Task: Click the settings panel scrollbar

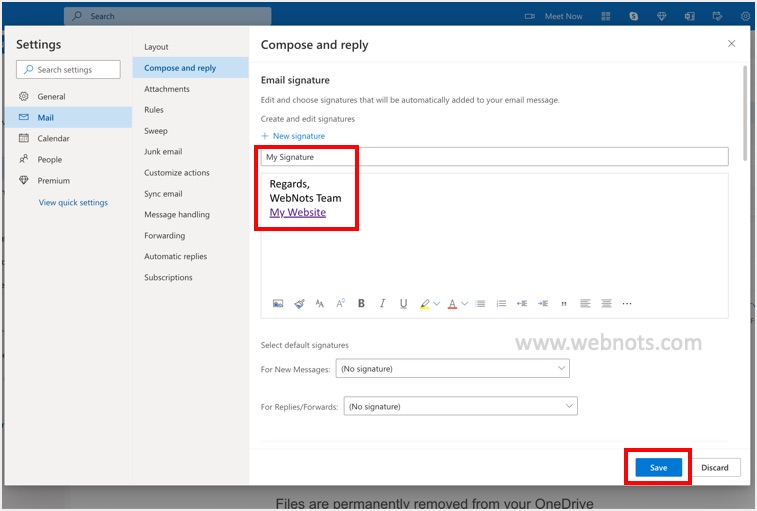Action: pyautogui.click(x=745, y=114)
